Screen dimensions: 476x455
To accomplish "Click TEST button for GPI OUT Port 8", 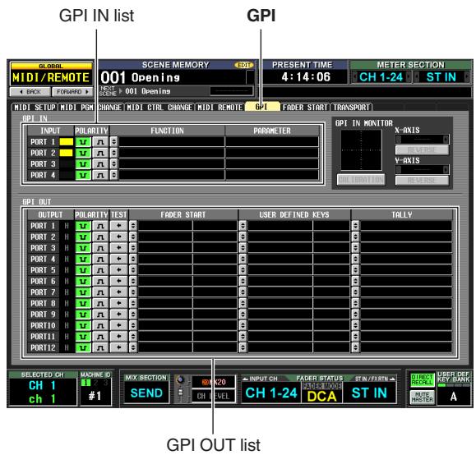I will (x=118, y=303).
